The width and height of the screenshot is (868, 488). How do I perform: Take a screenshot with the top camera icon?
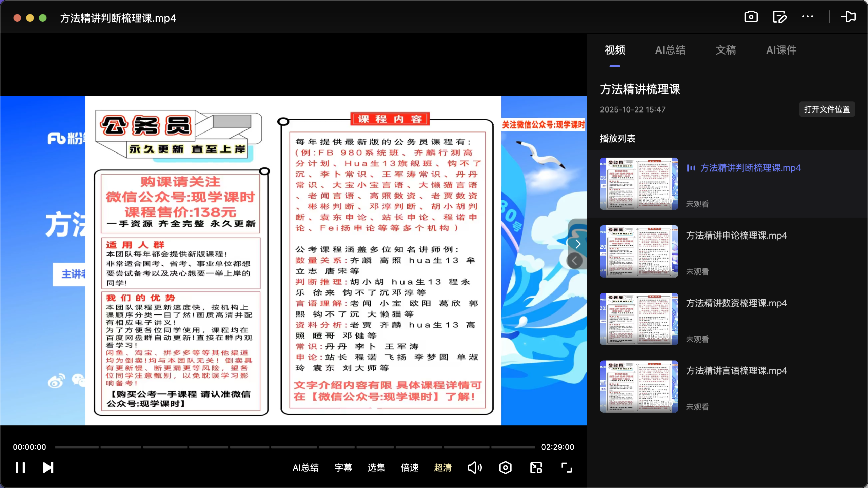751,16
